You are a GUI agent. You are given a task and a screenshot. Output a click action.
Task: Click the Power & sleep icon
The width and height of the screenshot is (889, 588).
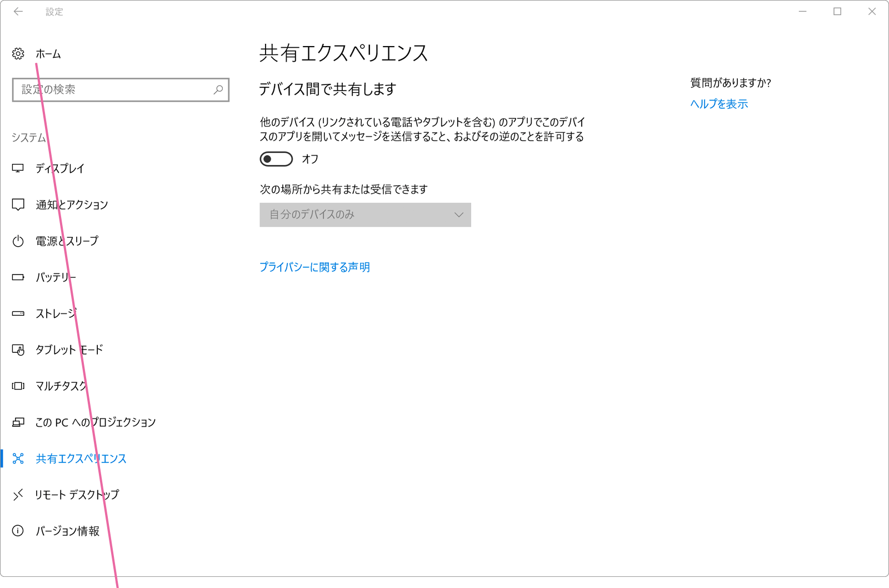click(18, 241)
